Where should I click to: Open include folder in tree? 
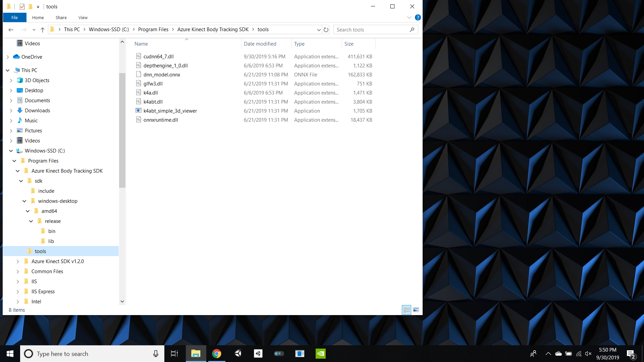tap(46, 191)
